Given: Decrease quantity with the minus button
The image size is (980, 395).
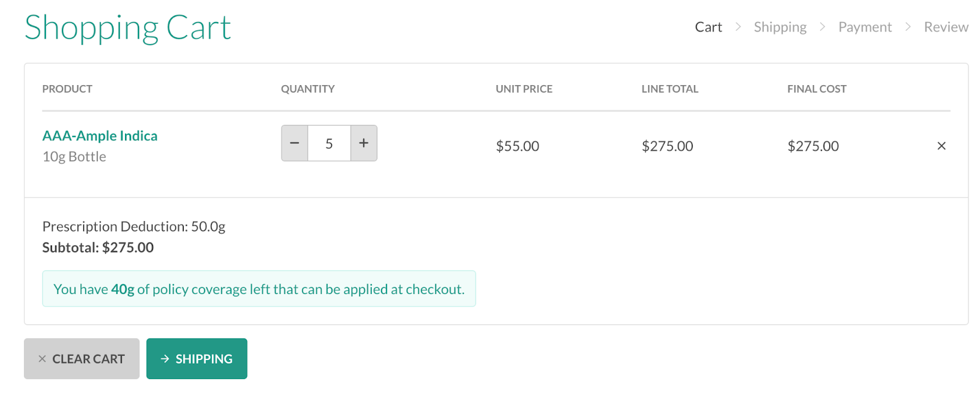Looking at the screenshot, I should tap(295, 143).
